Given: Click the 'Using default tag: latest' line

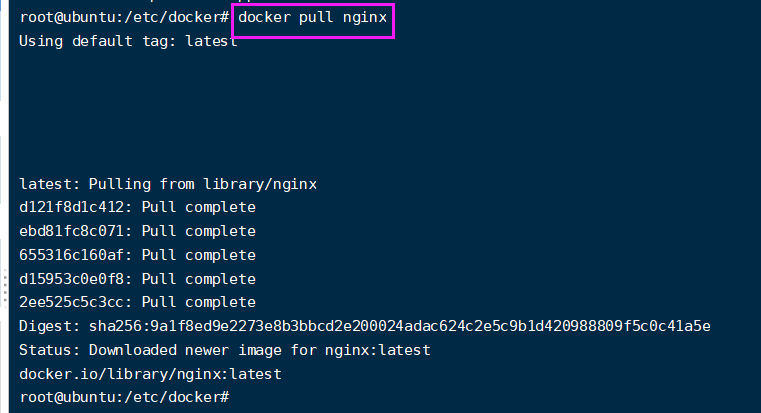Looking at the screenshot, I should 128,41.
